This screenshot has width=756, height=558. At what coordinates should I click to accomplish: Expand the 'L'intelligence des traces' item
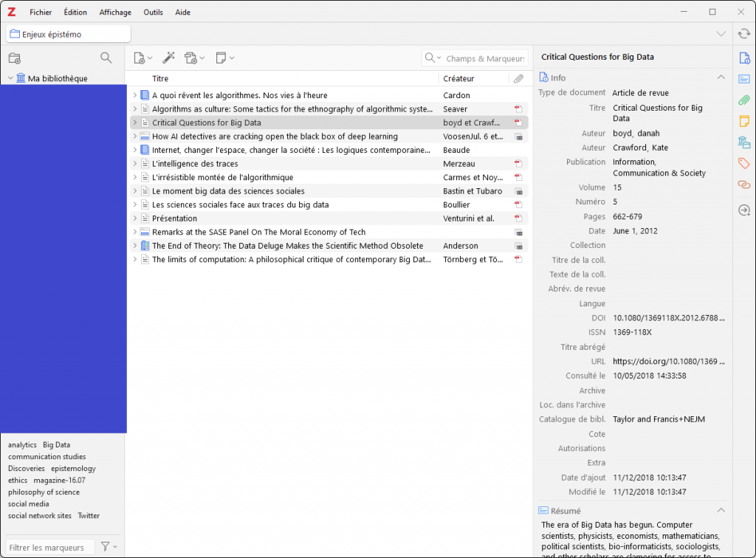click(135, 164)
